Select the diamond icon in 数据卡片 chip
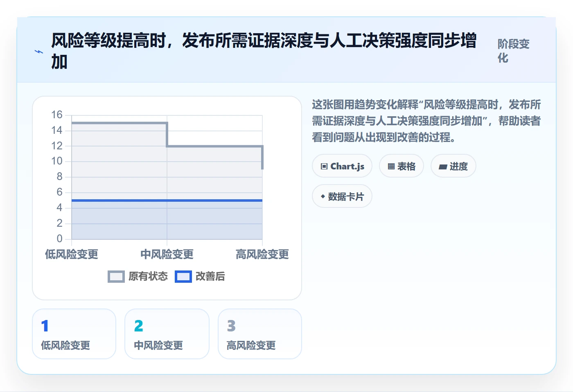The width and height of the screenshot is (573, 392). tap(323, 196)
